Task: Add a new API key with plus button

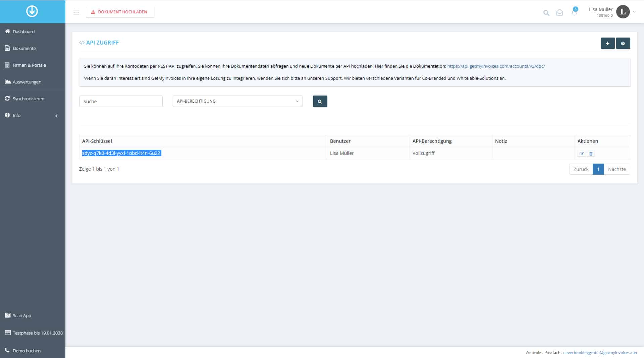Action: click(x=607, y=43)
